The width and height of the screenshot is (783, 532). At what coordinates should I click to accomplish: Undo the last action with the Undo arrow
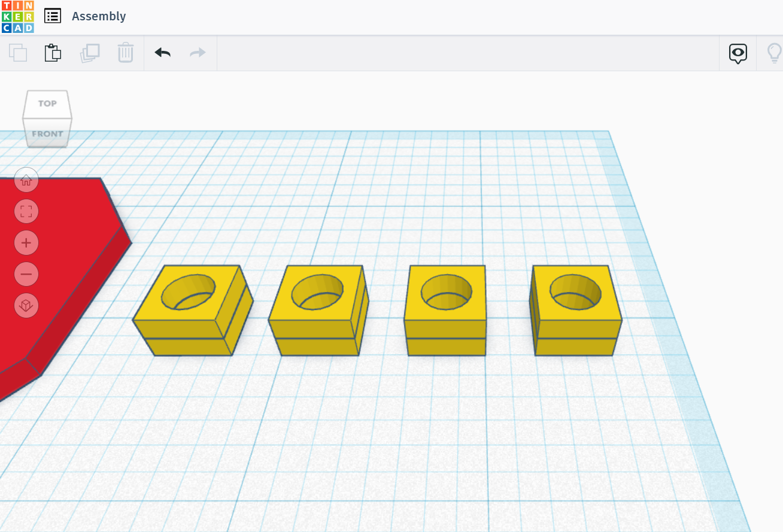pyautogui.click(x=162, y=53)
